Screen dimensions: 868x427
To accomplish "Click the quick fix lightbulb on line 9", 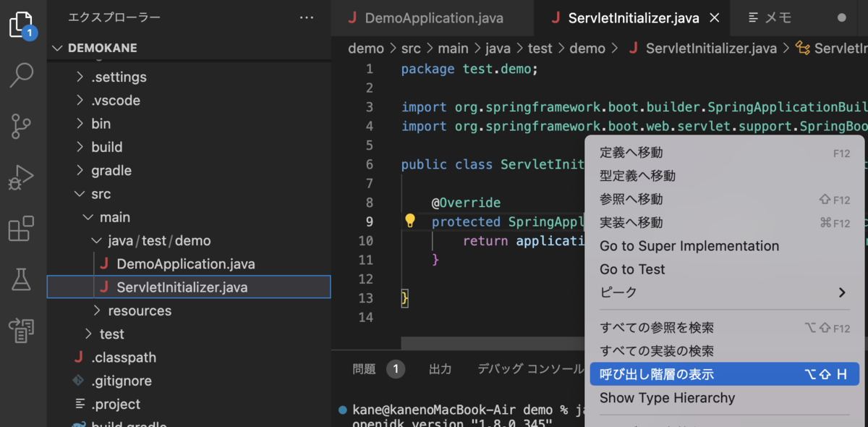I will pos(410,221).
